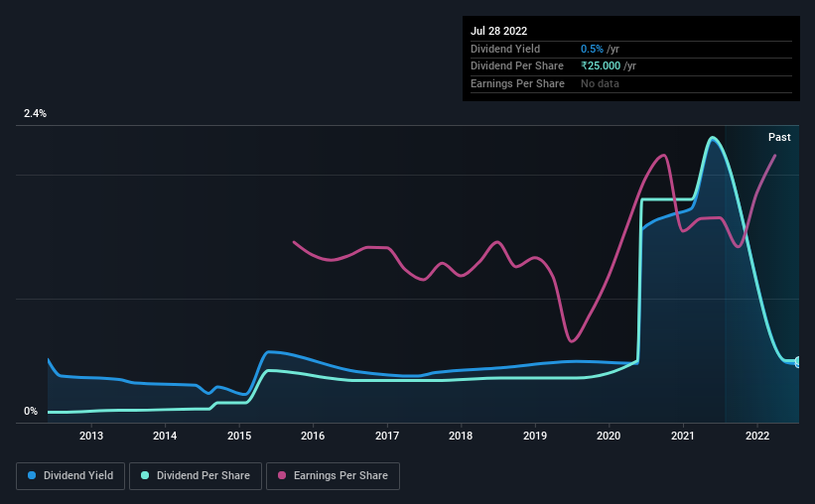This screenshot has width=815, height=504.
Task: Toggle the Dividend Yield legend button
Action: coord(70,476)
